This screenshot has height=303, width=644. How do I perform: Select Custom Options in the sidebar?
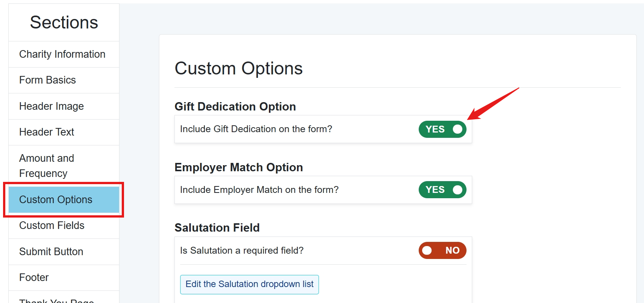[x=56, y=200]
